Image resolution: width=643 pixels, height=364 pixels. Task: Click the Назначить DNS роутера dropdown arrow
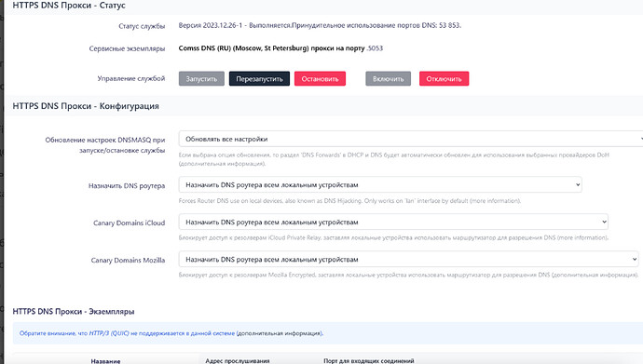(x=578, y=184)
